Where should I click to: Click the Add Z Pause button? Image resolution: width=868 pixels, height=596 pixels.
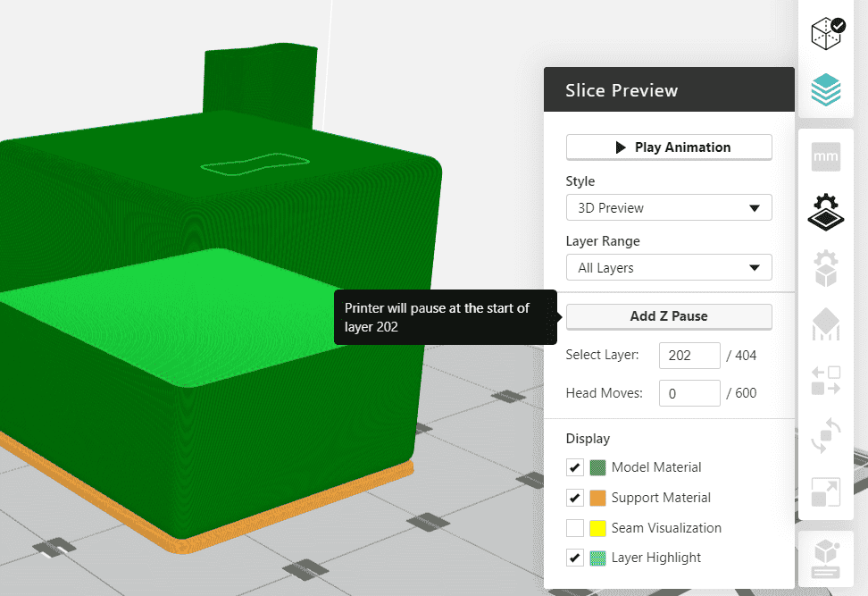[x=669, y=316]
